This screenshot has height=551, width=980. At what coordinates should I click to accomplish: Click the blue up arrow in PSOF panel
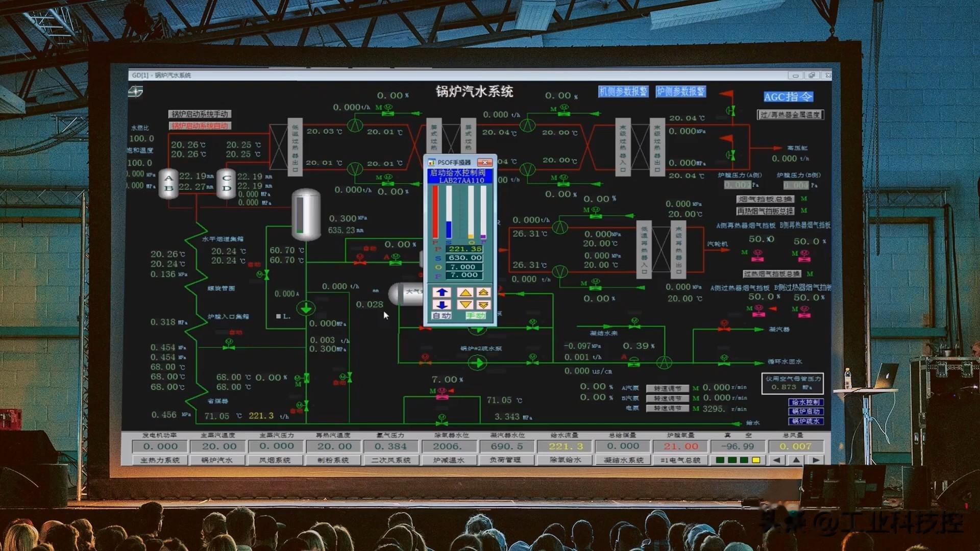point(442,292)
